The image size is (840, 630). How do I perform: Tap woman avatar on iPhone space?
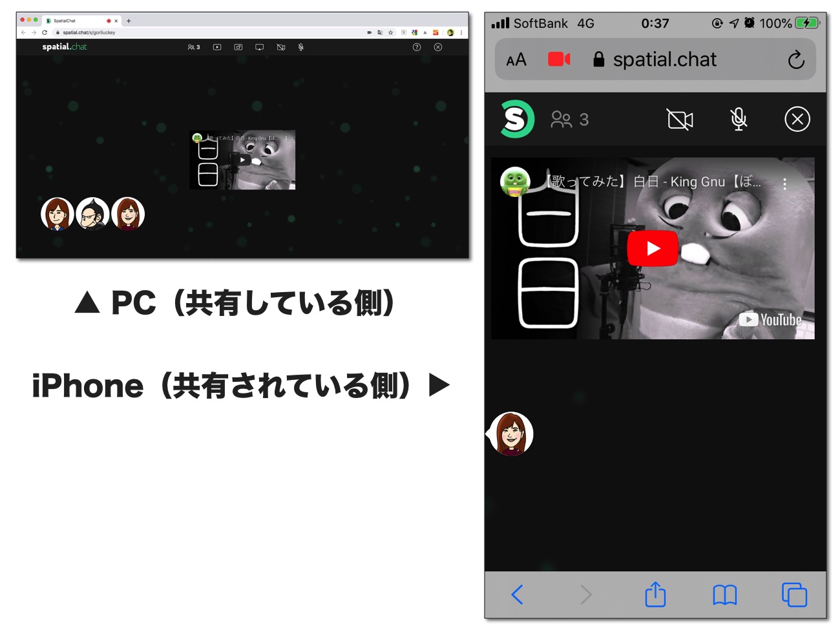point(511,434)
